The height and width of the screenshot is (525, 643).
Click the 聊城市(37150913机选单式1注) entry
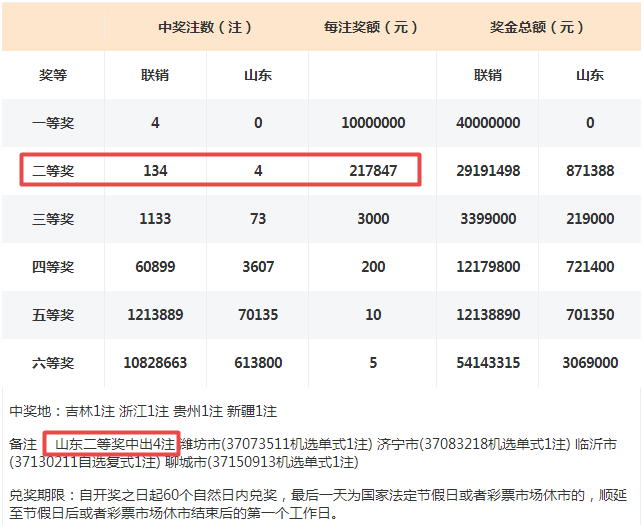click(262, 462)
